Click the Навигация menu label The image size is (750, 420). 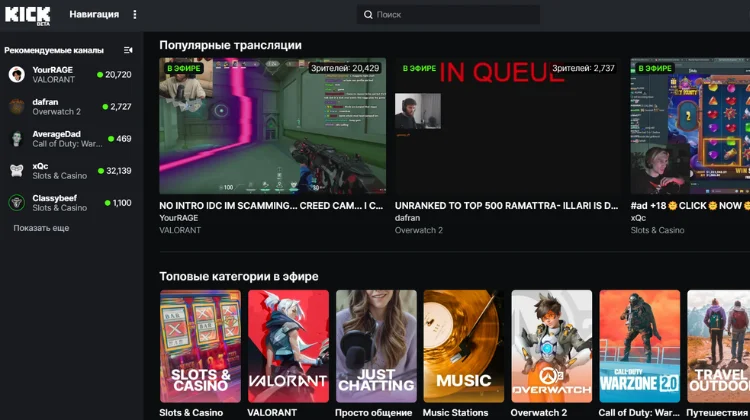tap(94, 14)
